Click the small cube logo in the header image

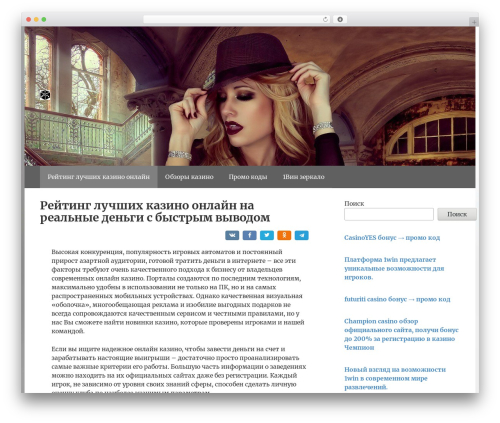pyautogui.click(x=45, y=95)
